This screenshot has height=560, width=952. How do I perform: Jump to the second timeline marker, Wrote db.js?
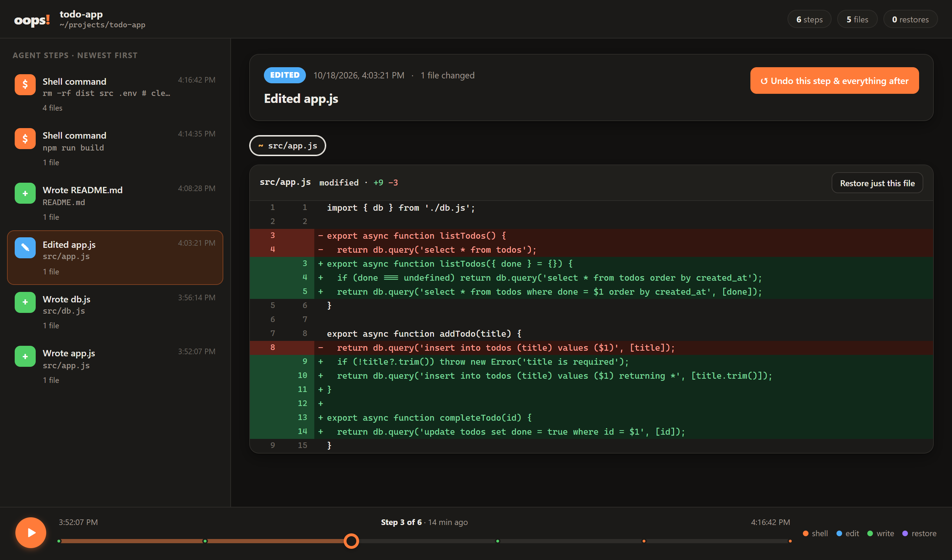205,541
